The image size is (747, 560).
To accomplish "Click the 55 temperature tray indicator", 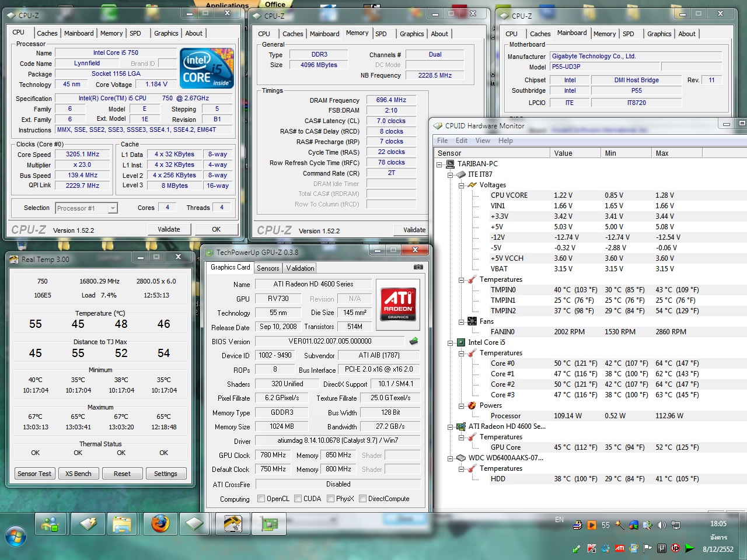I will tap(606, 525).
